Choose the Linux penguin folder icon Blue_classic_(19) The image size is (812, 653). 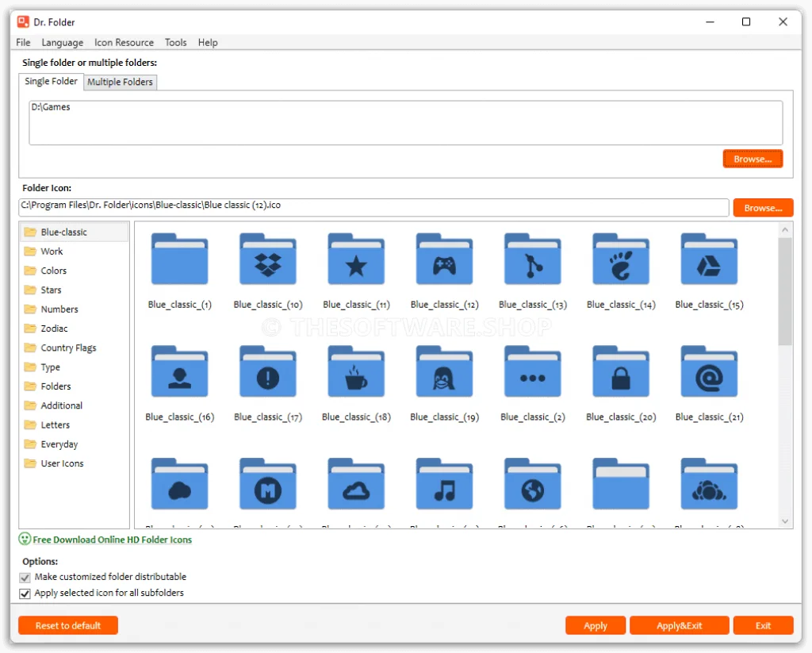[x=444, y=371]
